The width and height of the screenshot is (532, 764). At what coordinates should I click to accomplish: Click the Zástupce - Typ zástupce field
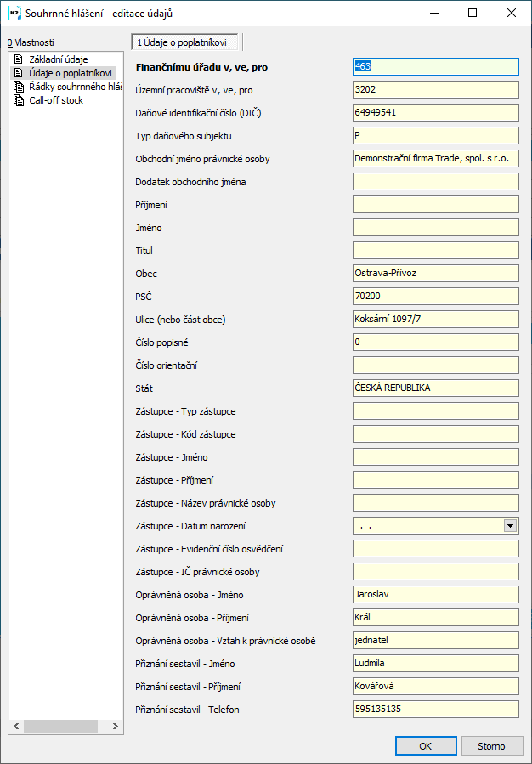(x=435, y=411)
